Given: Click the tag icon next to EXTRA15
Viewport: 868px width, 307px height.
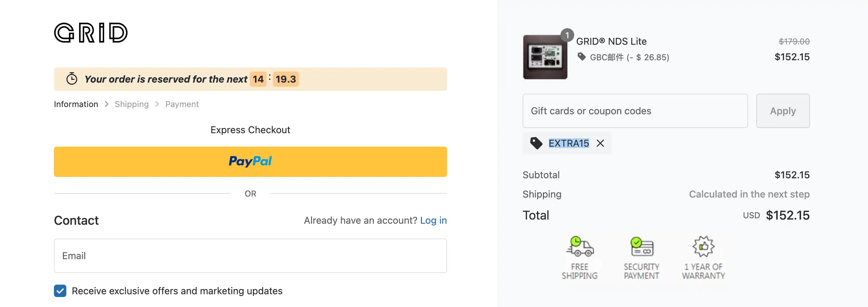Looking at the screenshot, I should pos(536,143).
